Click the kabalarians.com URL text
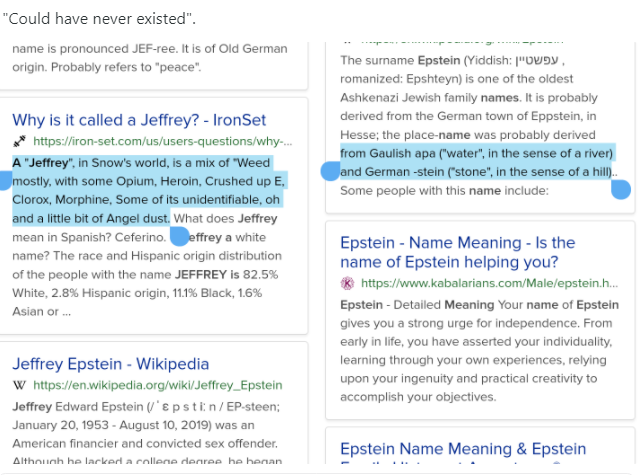639x475 pixels. [489, 284]
